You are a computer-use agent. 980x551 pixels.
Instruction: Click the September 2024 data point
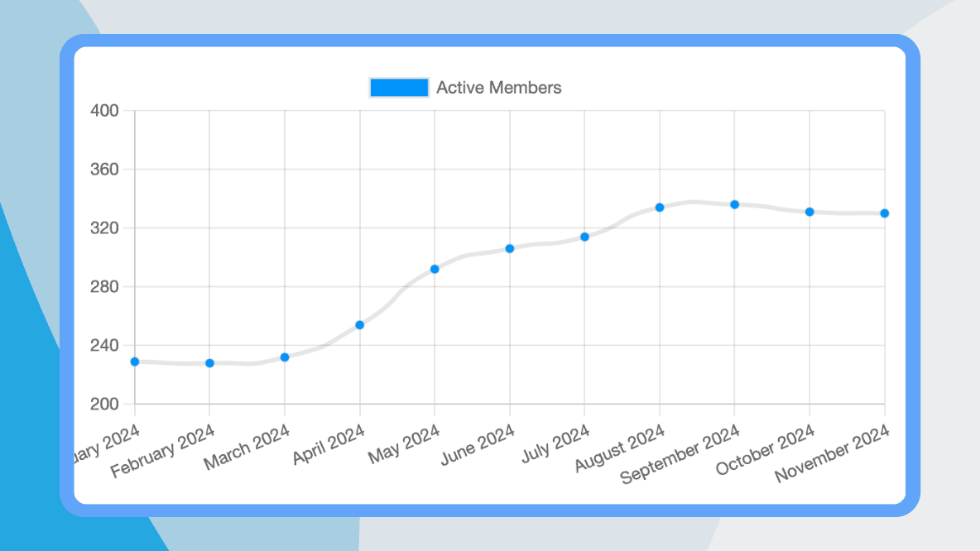(x=734, y=204)
